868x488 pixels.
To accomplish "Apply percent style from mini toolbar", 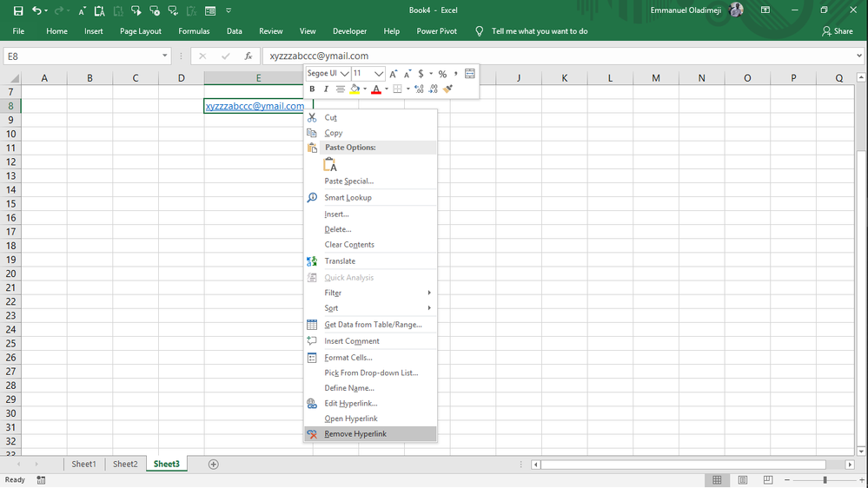I will coord(442,74).
